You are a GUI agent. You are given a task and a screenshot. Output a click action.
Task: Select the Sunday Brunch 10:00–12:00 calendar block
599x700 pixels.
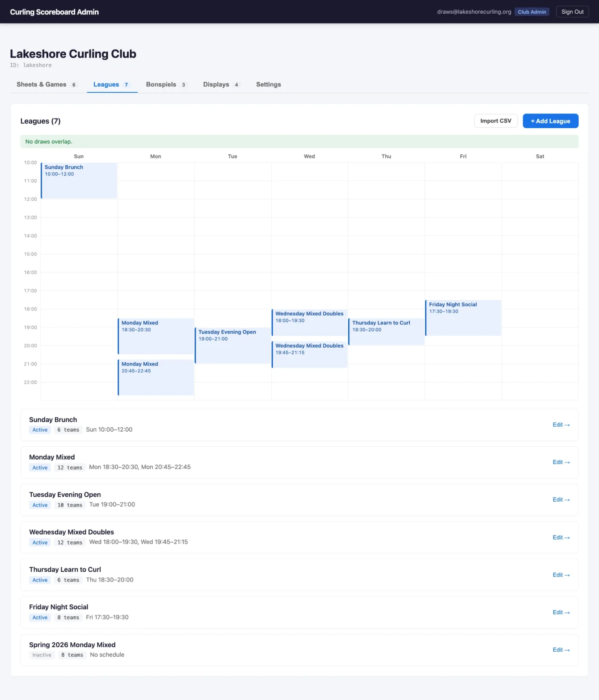pyautogui.click(x=79, y=181)
